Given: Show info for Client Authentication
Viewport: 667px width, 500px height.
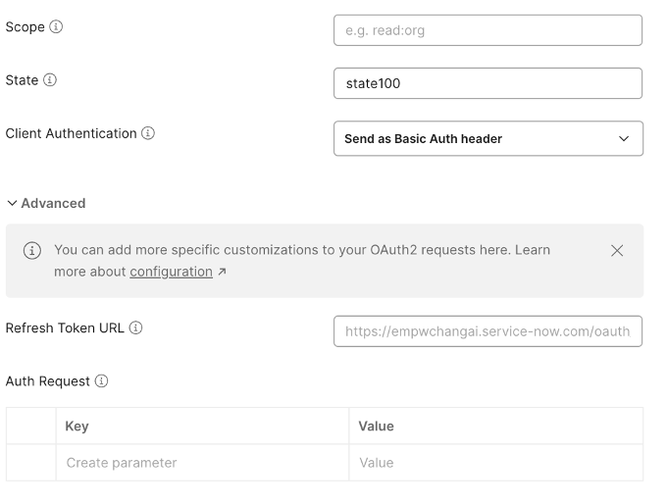Looking at the screenshot, I should 148,133.
